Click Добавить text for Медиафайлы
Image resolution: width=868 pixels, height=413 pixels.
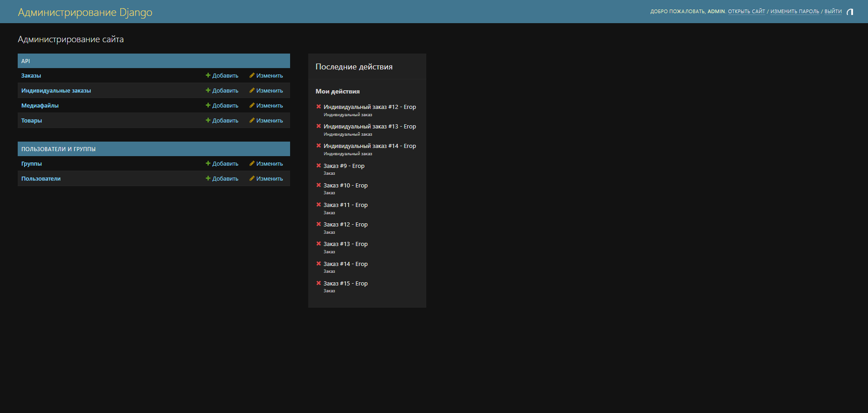pyautogui.click(x=225, y=106)
